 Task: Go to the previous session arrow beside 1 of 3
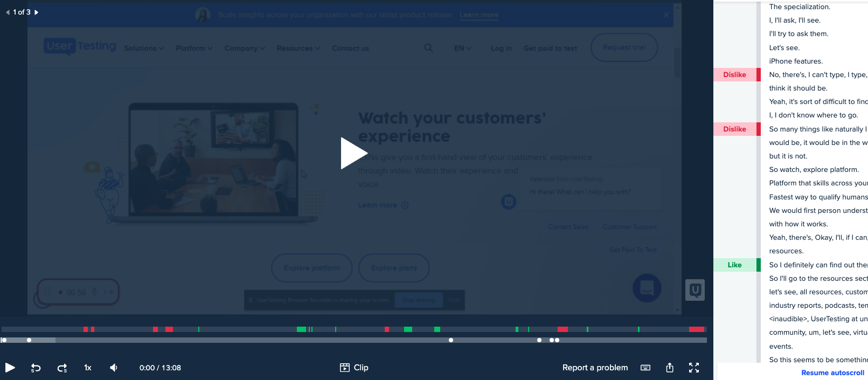point(8,12)
